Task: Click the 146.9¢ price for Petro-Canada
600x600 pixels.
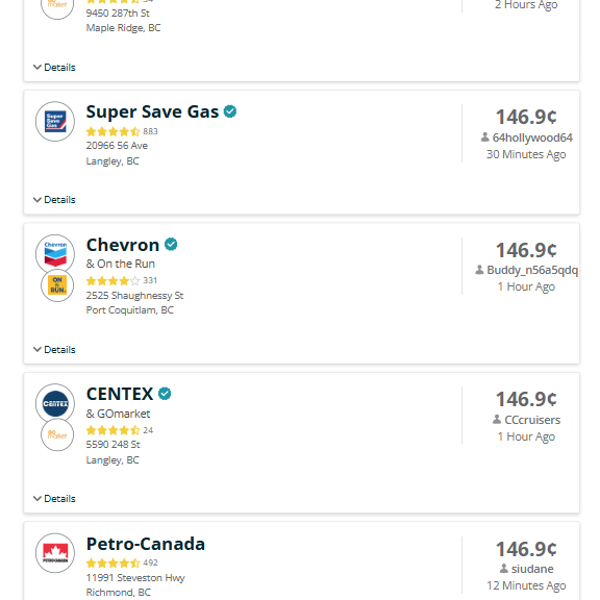Action: (x=526, y=549)
